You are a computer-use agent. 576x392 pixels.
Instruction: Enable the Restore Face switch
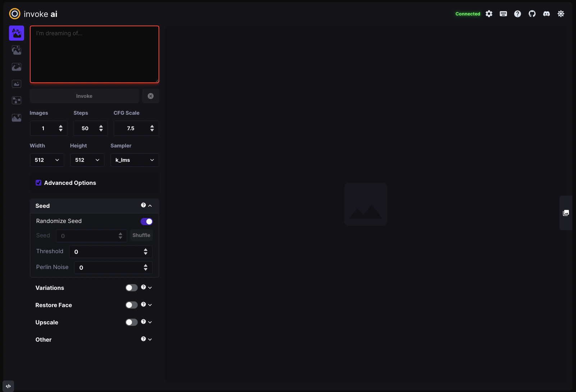[132, 305]
